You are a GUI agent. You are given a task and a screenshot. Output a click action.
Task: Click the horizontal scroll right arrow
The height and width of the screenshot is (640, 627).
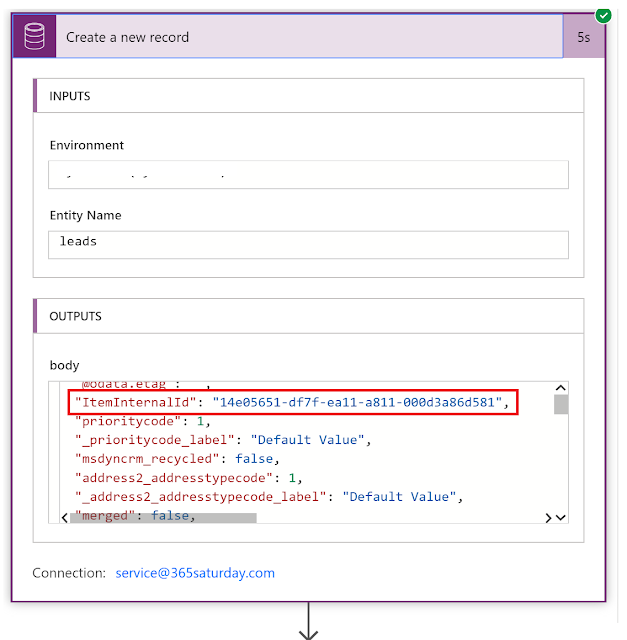tap(548, 518)
